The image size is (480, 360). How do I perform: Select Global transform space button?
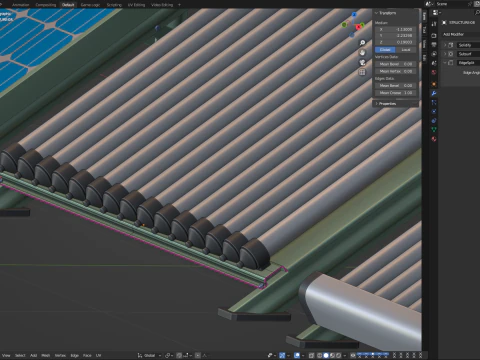click(385, 50)
